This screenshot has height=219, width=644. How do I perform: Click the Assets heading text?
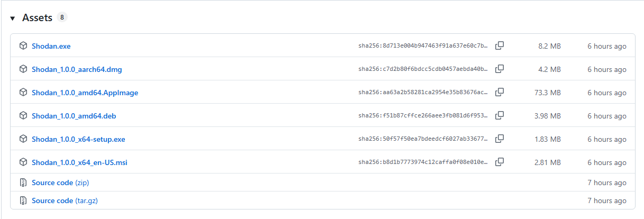37,18
